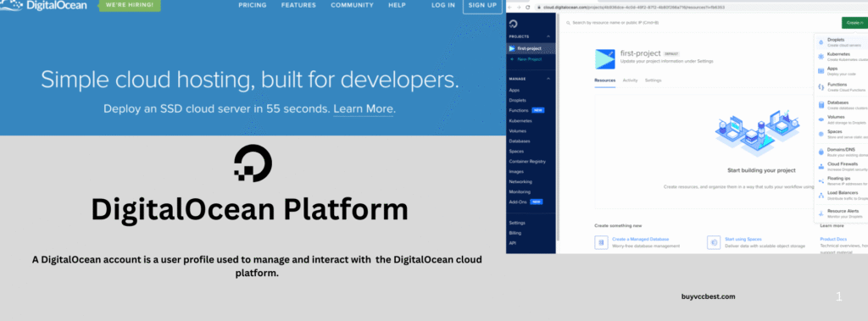The width and height of the screenshot is (868, 321).
Task: Click the DigitalOcean logo in the dark sidebar
Action: click(x=513, y=23)
